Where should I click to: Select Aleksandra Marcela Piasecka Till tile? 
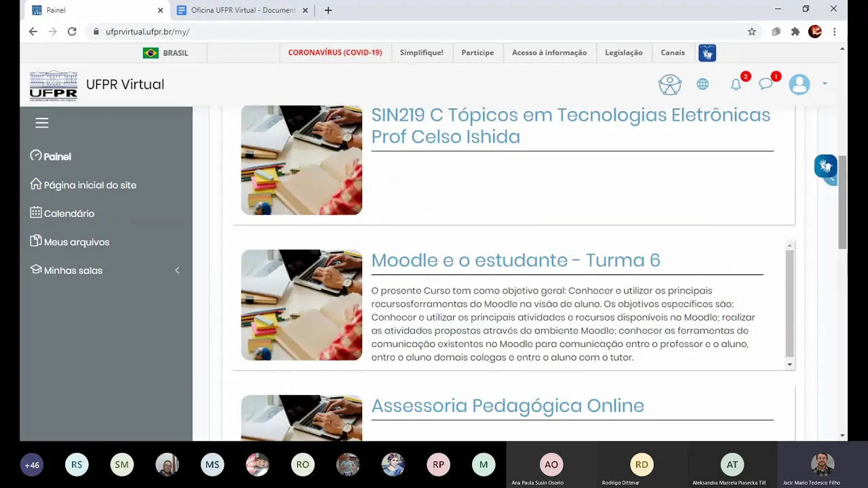click(x=732, y=465)
